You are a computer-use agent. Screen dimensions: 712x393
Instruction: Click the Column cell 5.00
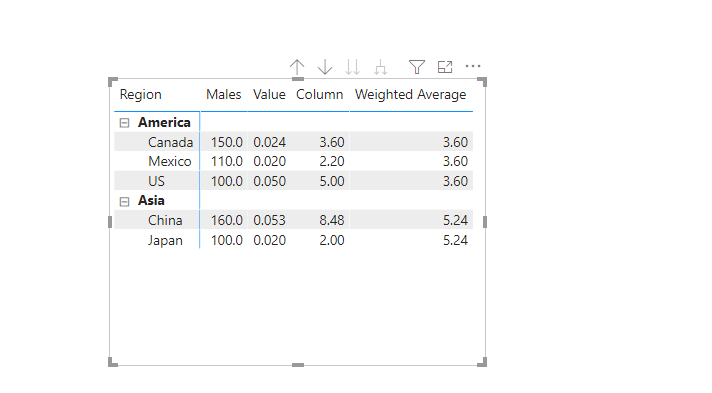tap(332, 181)
